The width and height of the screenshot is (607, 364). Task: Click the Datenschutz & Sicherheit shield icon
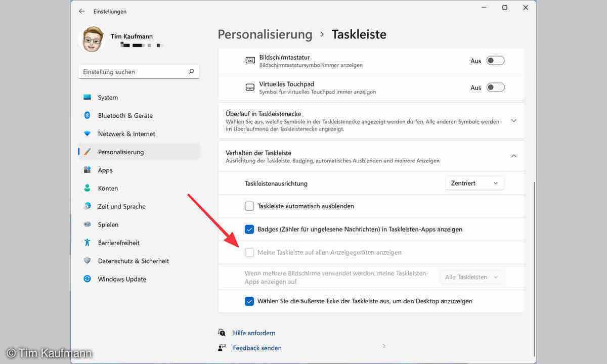[88, 261]
